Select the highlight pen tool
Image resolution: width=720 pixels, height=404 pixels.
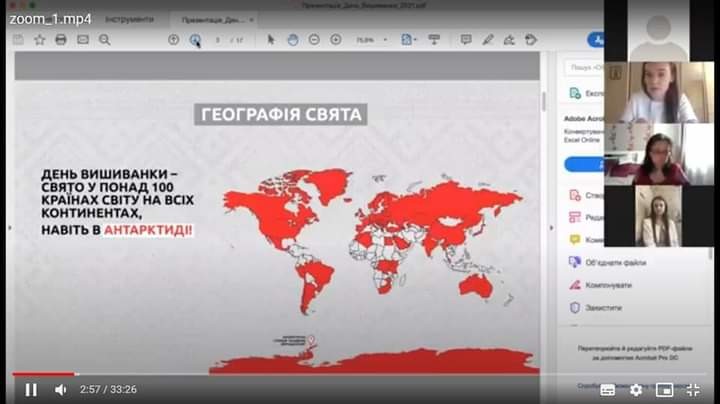pos(488,39)
